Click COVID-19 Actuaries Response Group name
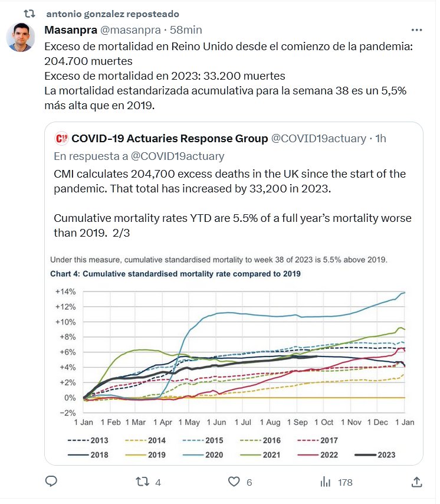 pos(169,139)
